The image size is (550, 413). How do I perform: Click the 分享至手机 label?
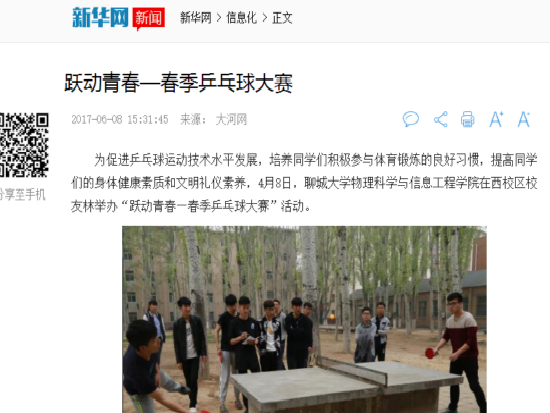pos(22,194)
